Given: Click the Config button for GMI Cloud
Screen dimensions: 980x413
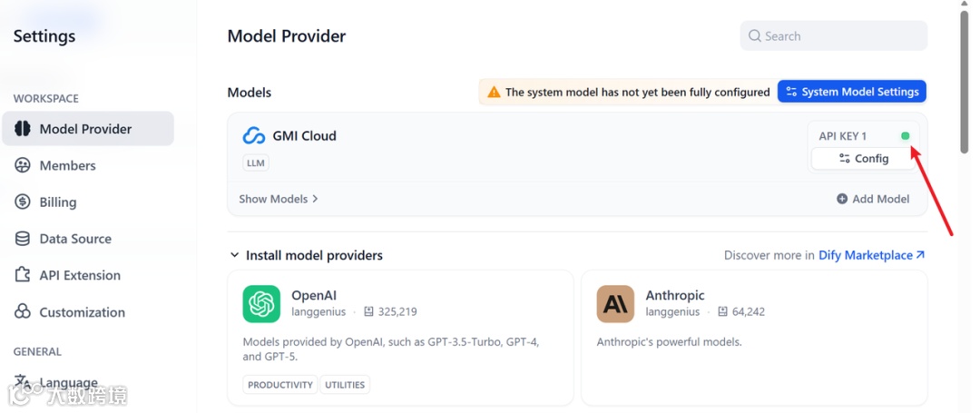Looking at the screenshot, I should tap(863, 158).
